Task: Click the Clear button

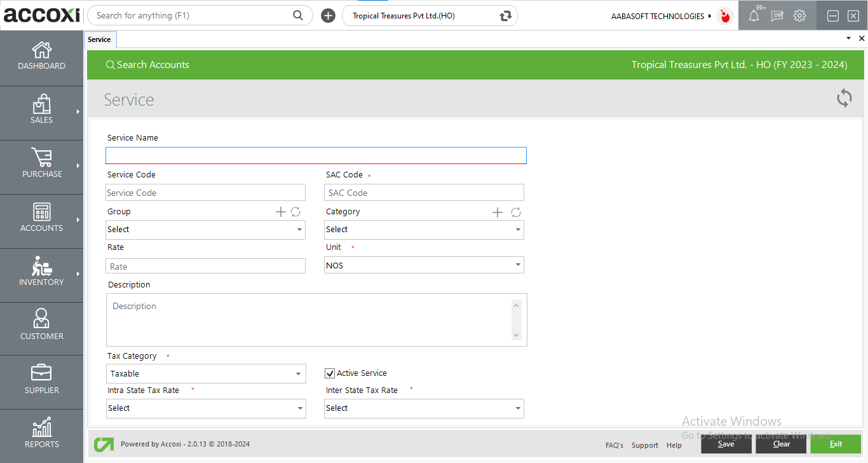Action: (x=781, y=444)
